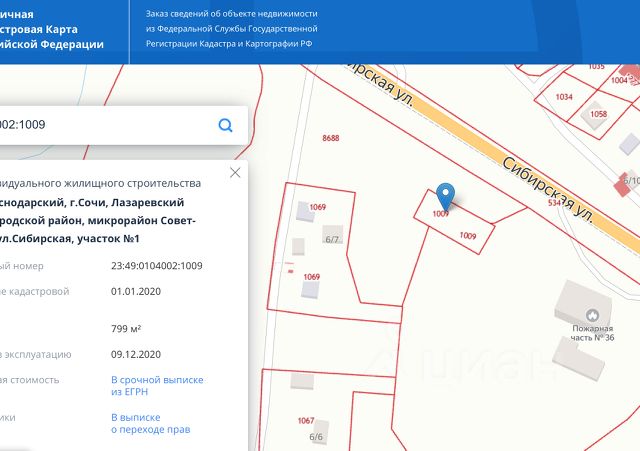Viewport: 640px width, 451px height.
Task: Click the building labeled 6/6
Action: pyautogui.click(x=317, y=437)
